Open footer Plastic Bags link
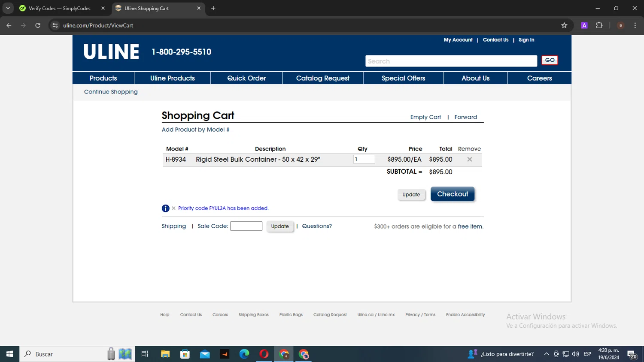 tap(291, 315)
